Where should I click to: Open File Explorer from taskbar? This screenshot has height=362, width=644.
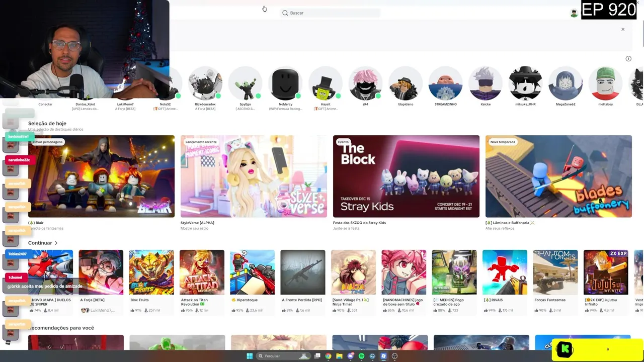tap(340, 356)
